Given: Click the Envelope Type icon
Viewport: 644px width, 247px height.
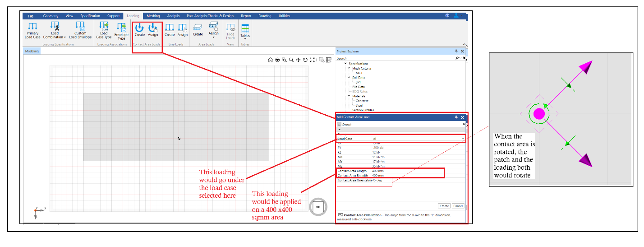Looking at the screenshot, I should [121, 27].
